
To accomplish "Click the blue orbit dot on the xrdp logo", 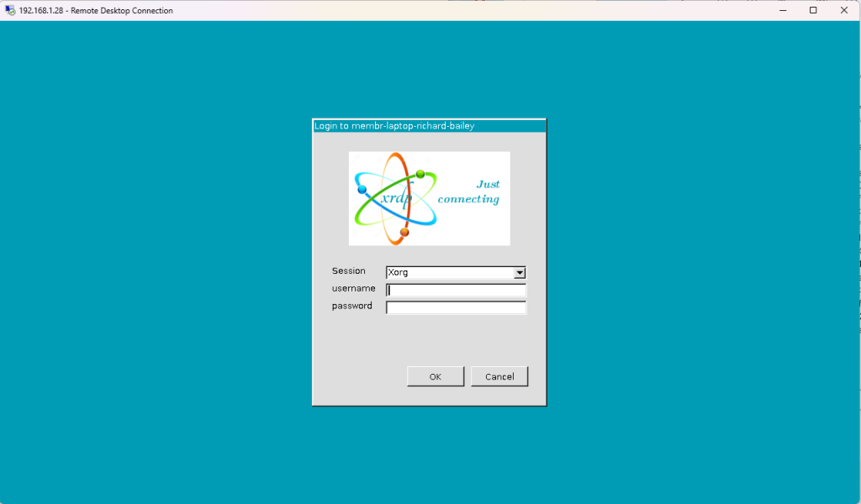I will (362, 190).
